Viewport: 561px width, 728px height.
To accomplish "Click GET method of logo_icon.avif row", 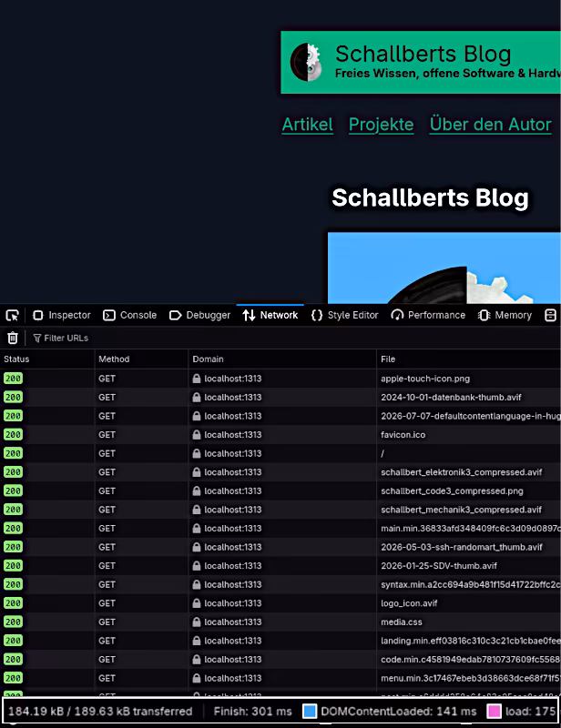I will coord(107,603).
